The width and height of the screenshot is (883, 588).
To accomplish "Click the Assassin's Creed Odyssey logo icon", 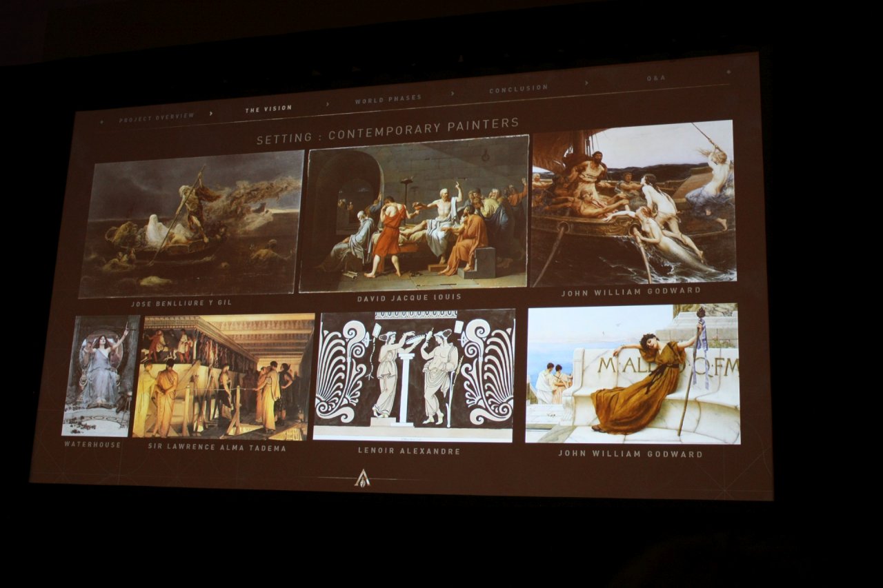I will point(362,478).
